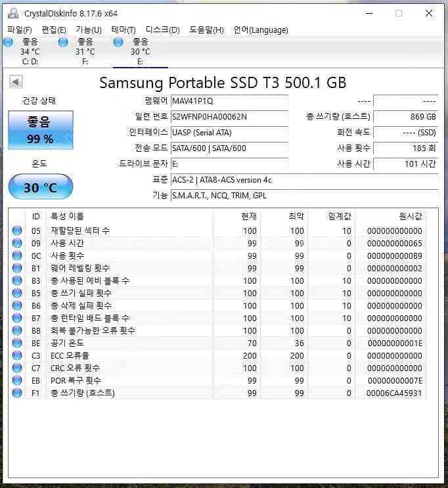The height and width of the screenshot is (488, 448).
Task: Click the features field S.M.A.R.T., NCQ, TRIM, GPL
Action: click(x=305, y=196)
